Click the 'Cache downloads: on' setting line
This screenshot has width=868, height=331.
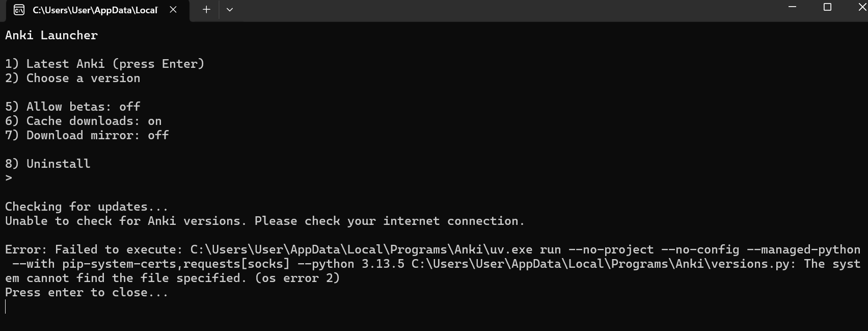coord(83,121)
